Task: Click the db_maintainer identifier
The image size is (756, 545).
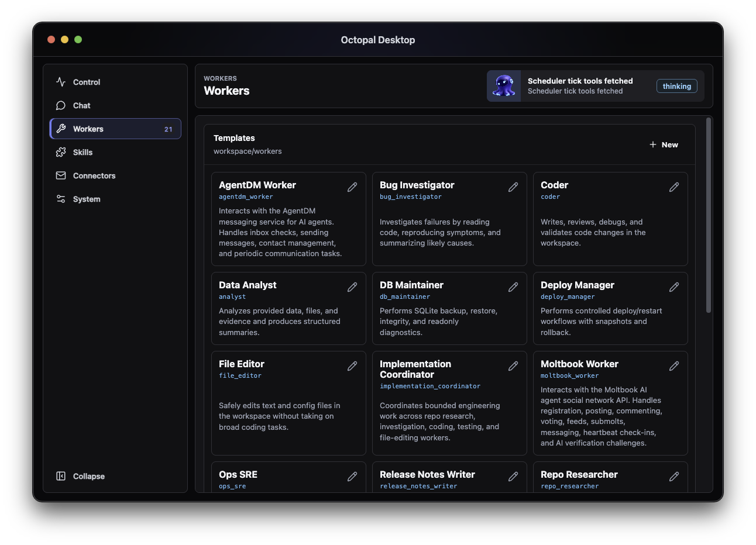Action: point(405,297)
